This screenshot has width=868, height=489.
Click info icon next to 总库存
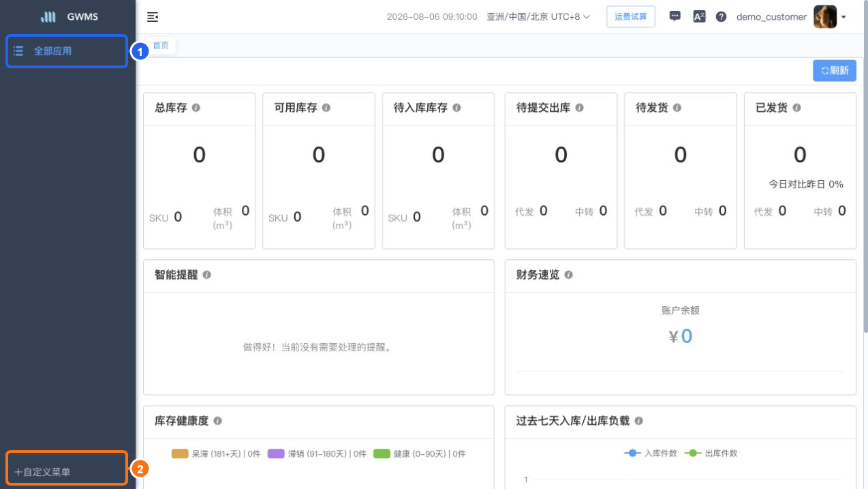196,108
